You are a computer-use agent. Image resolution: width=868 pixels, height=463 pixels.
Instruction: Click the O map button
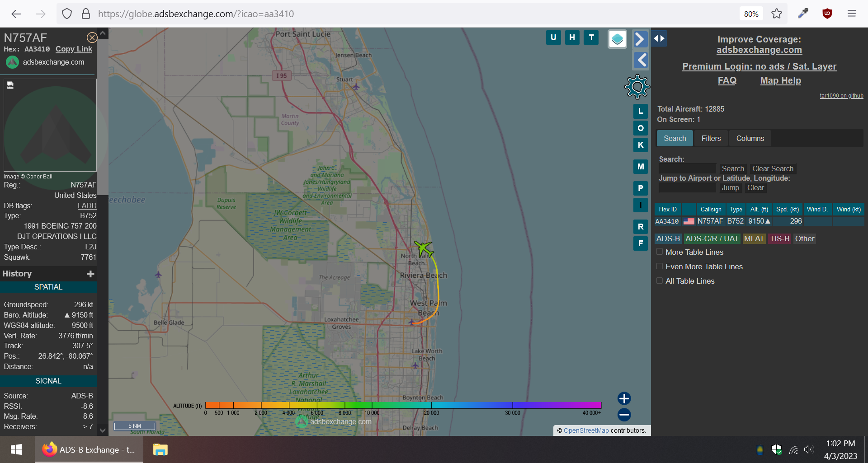[x=641, y=128]
